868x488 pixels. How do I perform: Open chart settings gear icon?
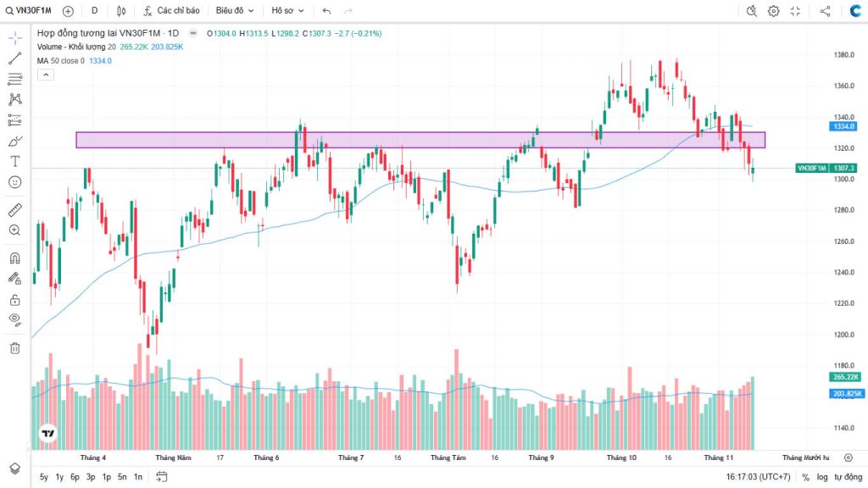(x=773, y=11)
